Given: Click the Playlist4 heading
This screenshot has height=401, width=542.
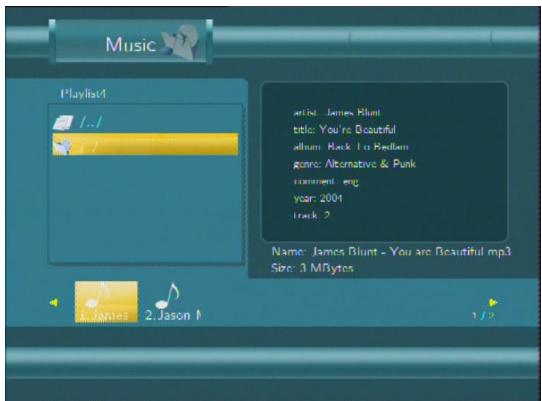Looking at the screenshot, I should [83, 94].
